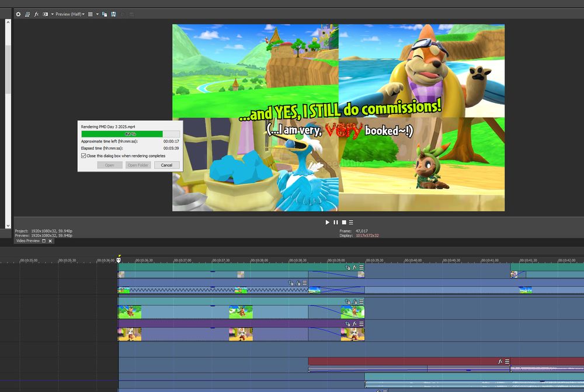Image resolution: width=584 pixels, height=392 pixels.
Task: Click Project: 1920x1080x32, 59.940p text
Action: tap(43, 231)
